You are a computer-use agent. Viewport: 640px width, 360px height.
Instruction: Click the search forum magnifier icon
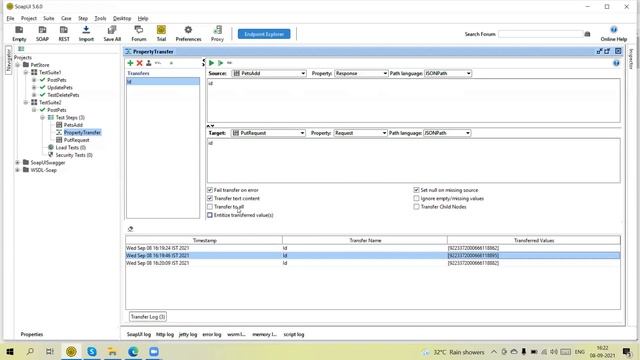[x=587, y=34]
